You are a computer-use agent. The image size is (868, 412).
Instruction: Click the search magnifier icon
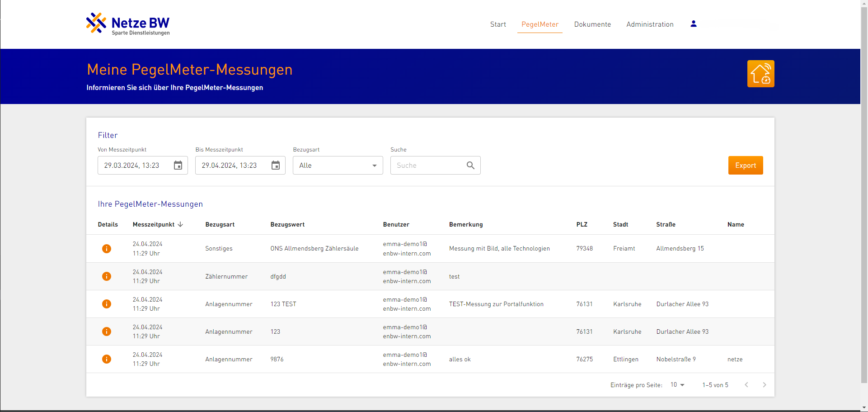pos(470,166)
